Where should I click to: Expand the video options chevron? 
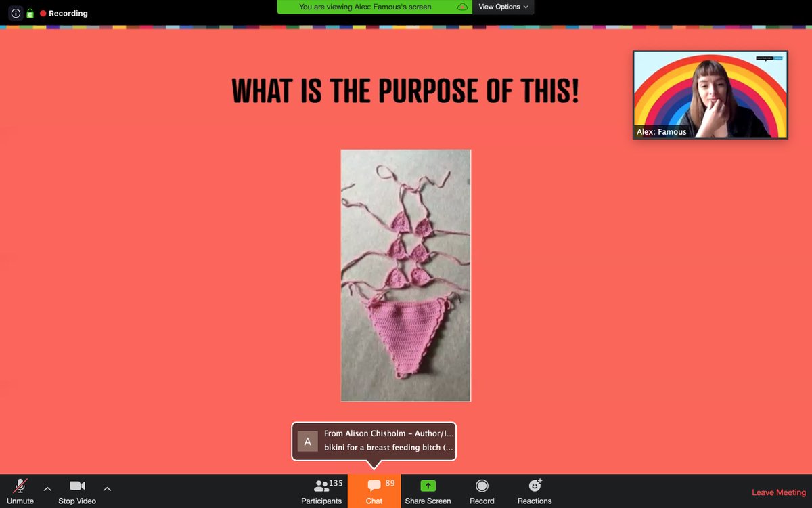click(x=106, y=488)
